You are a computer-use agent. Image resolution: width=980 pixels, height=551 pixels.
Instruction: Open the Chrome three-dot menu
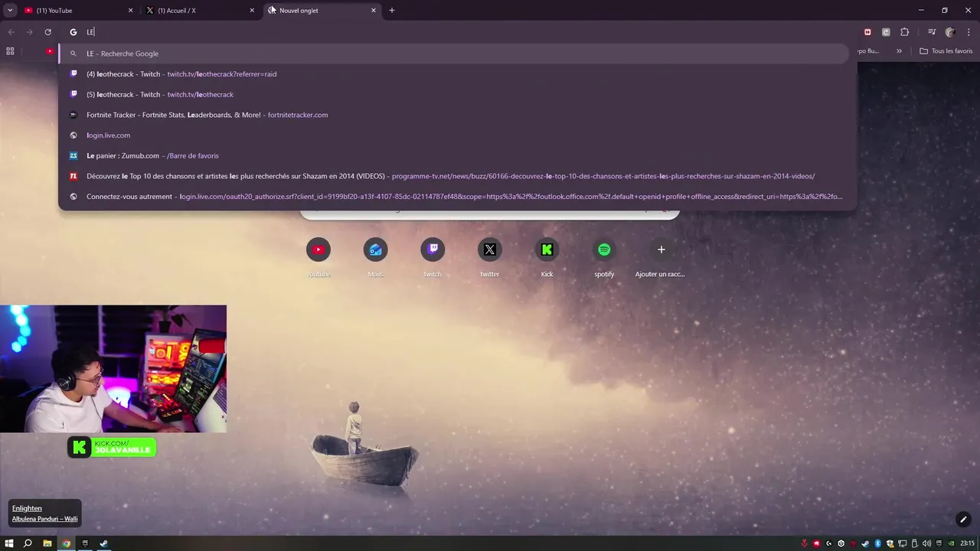click(969, 32)
